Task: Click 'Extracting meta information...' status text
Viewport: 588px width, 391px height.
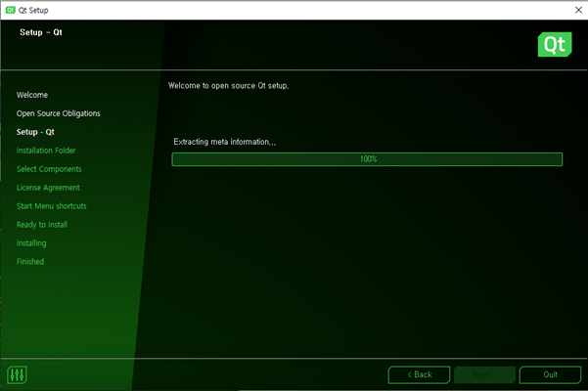Action: (x=225, y=142)
